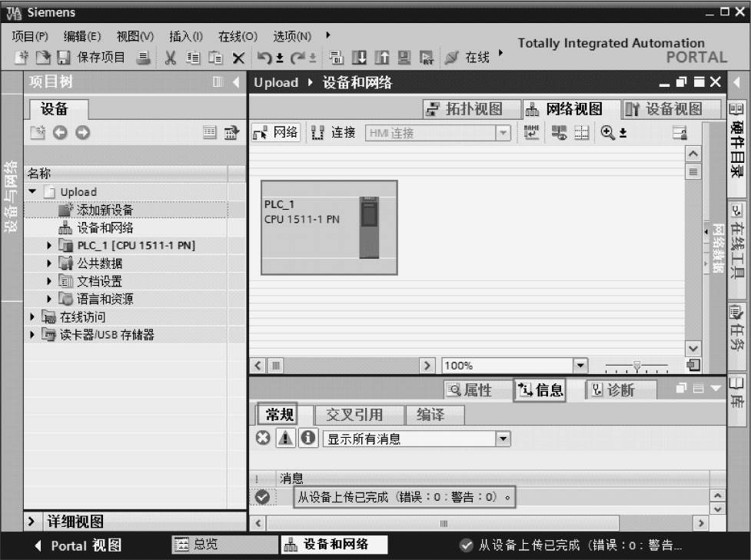This screenshot has width=751, height=560.
Task: Toggle error messages filter icon
Action: (262, 438)
